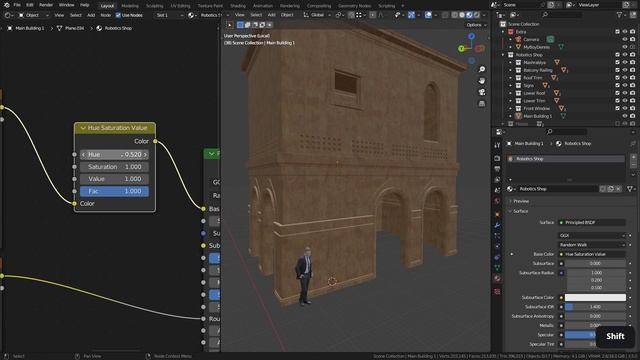Hide Camera in viewport via eye icon
This screenshot has width=640, height=360.
click(x=624, y=40)
